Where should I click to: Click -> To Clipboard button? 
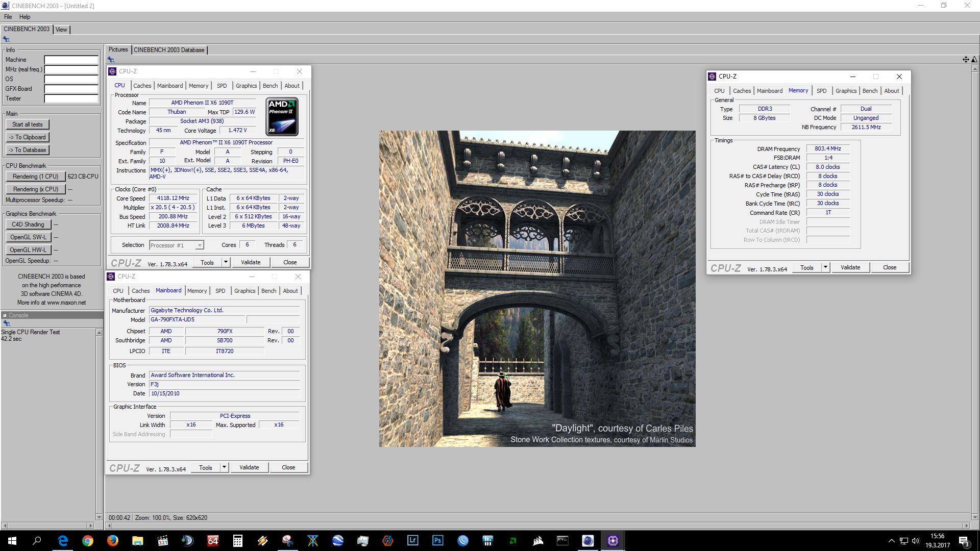pos(28,137)
